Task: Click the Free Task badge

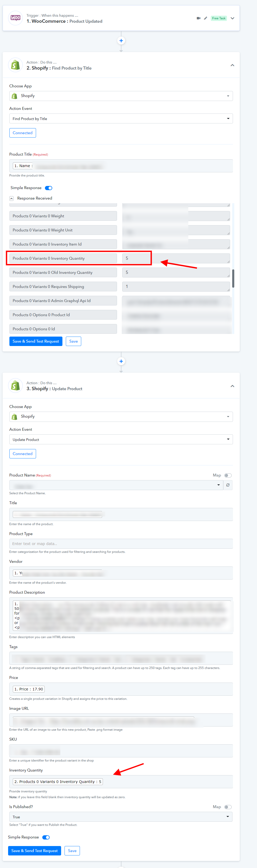Action: (219, 18)
